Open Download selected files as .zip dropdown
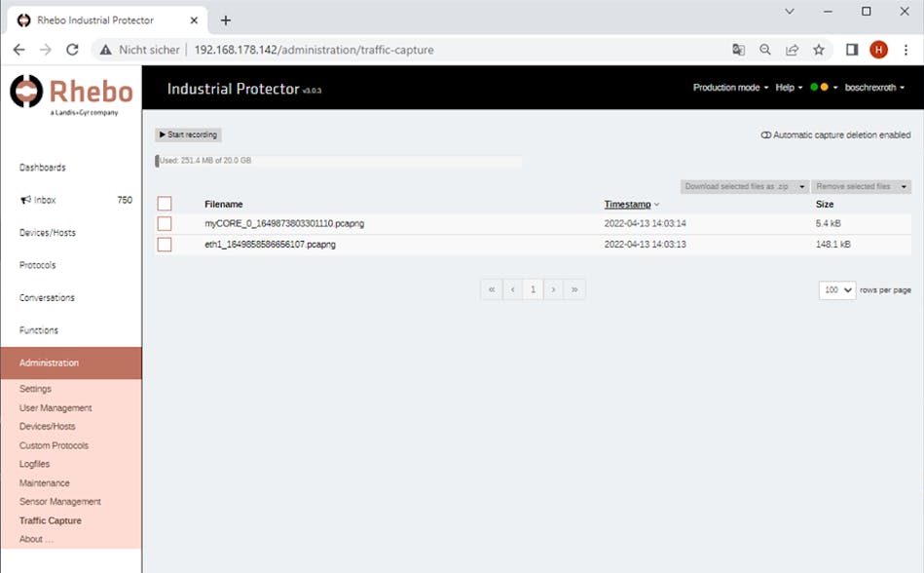 click(745, 186)
